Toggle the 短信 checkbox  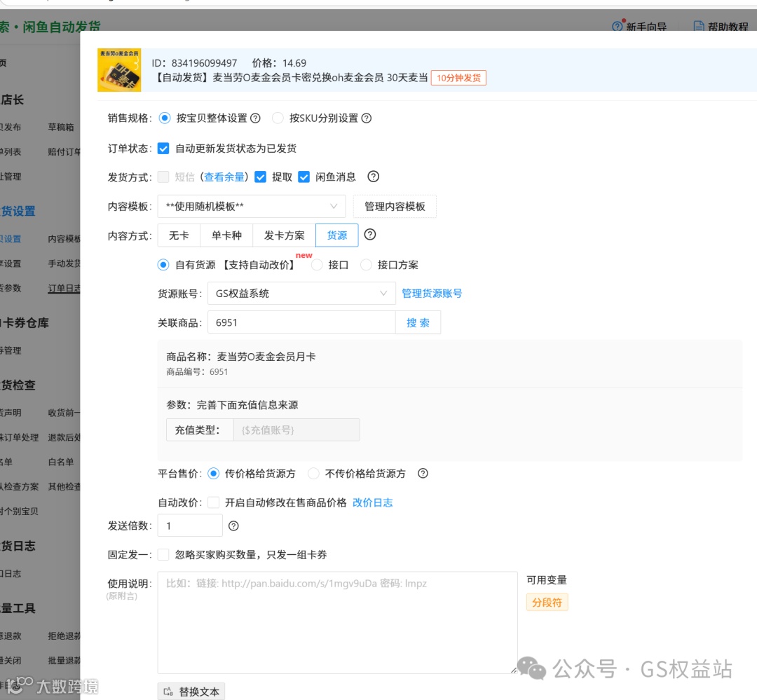[163, 177]
